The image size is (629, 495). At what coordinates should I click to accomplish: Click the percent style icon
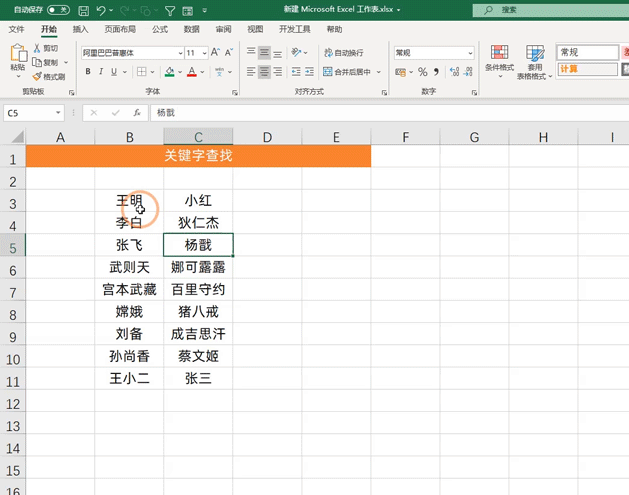tap(422, 72)
